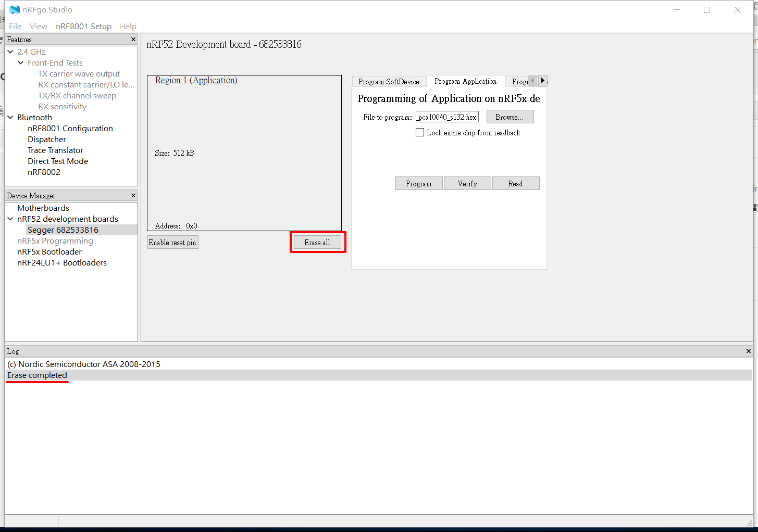Open the File menu
758x532 pixels.
(x=15, y=26)
